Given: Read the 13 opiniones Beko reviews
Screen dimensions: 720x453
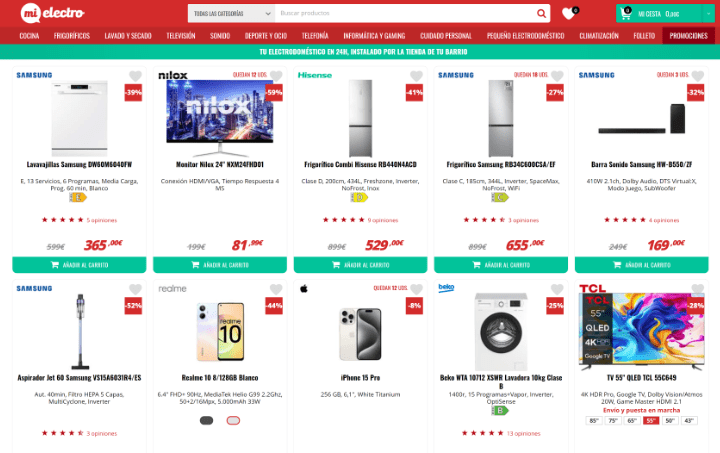Looking at the screenshot, I should [523, 433].
